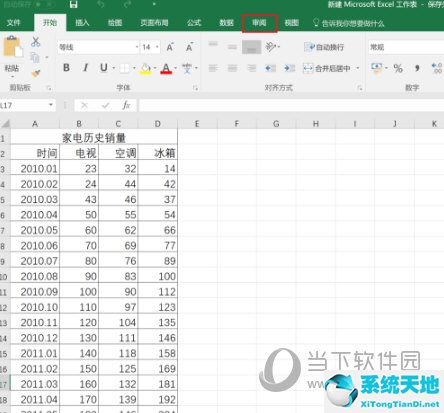The width and height of the screenshot is (444, 413).
Task: Click the borders icon
Action: tap(124, 68)
